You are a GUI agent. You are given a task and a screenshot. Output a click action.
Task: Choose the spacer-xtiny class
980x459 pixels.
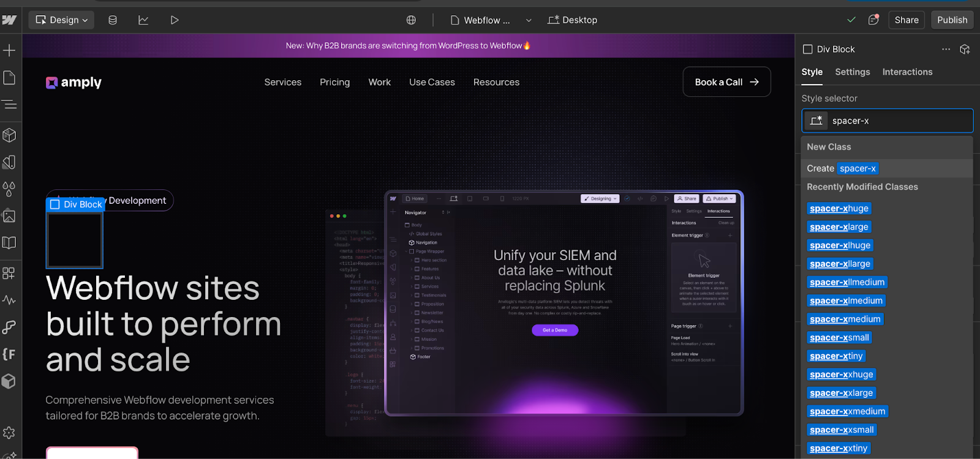tap(836, 356)
